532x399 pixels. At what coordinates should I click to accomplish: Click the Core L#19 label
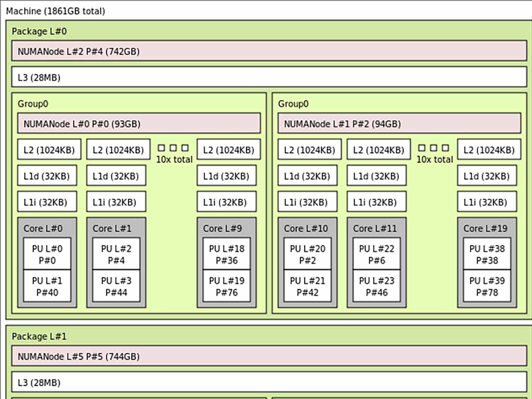coord(485,228)
